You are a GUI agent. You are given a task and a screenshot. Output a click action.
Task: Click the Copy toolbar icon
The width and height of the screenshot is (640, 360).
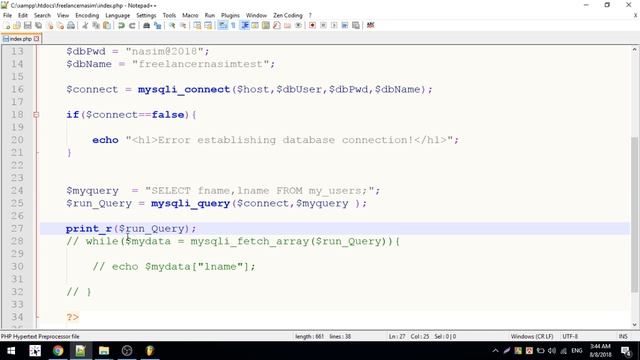coord(96,25)
